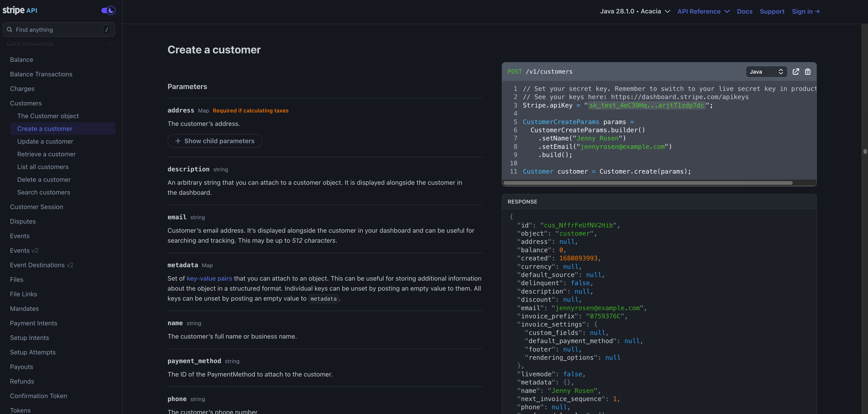The width and height of the screenshot is (868, 414).
Task: Open Update a customer page
Action: pyautogui.click(x=45, y=141)
